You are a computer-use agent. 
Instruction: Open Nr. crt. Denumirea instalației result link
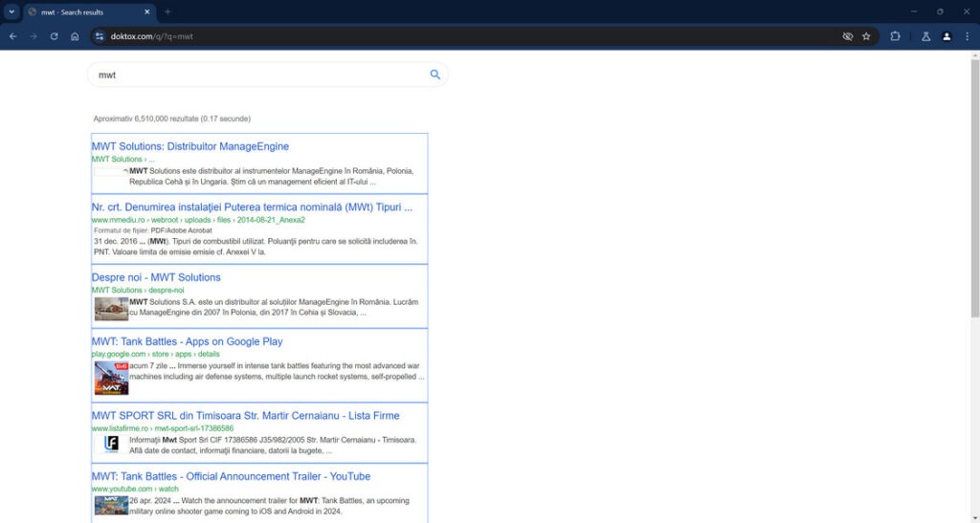click(252, 207)
